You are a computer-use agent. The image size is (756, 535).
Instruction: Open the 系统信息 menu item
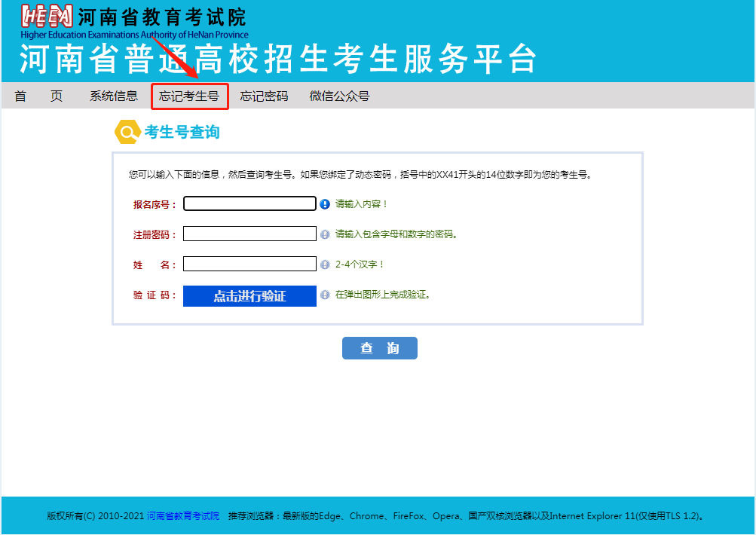tap(114, 96)
